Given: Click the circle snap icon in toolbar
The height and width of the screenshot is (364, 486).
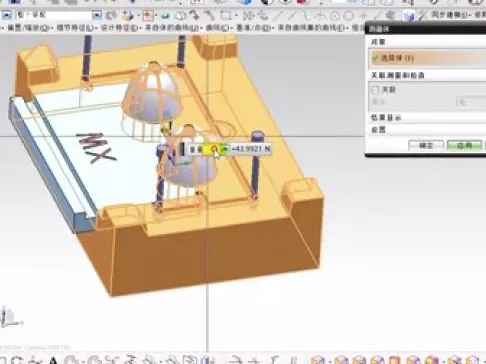Looking at the screenshot, I should click(x=348, y=15).
